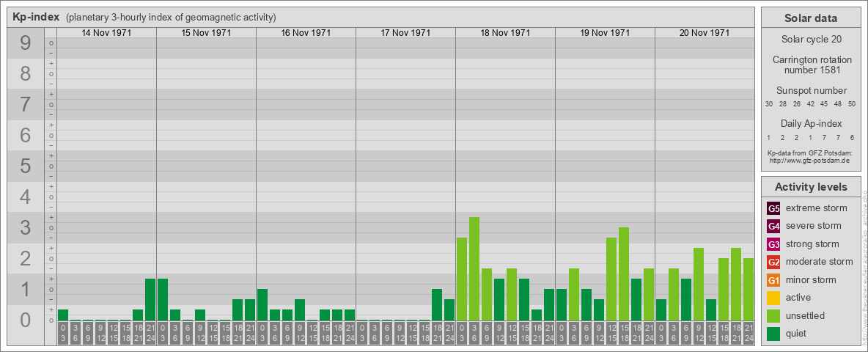Click the 0-3 time slot under 14 Nov
868x352 pixels.
63,334
